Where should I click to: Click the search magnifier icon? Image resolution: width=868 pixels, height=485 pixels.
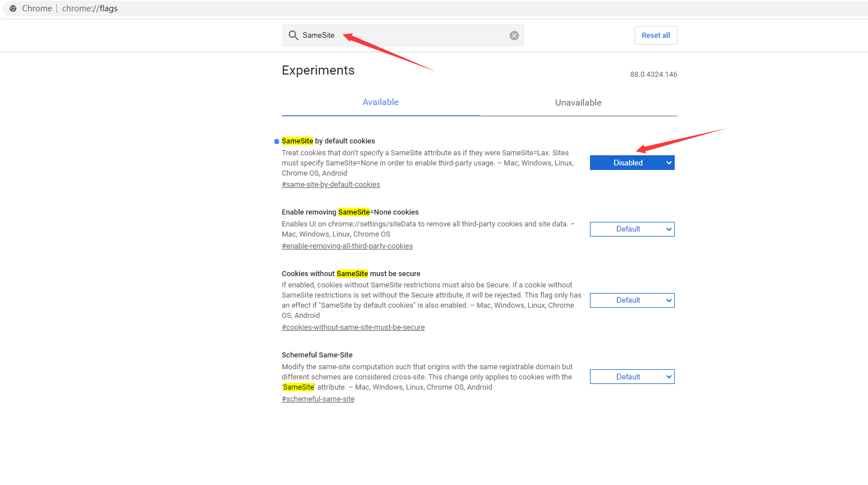pos(293,35)
